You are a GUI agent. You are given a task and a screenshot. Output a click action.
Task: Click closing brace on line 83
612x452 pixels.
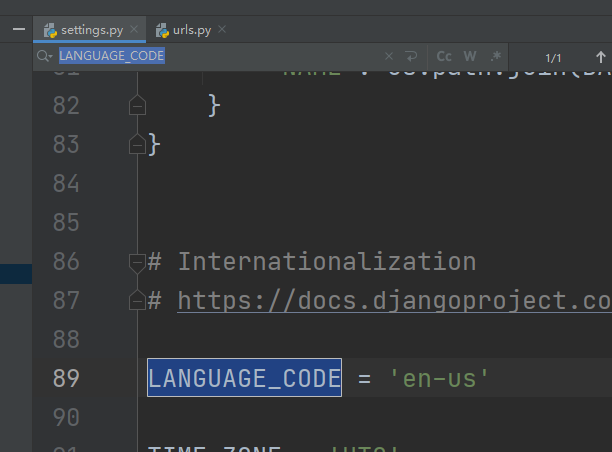tap(154, 144)
